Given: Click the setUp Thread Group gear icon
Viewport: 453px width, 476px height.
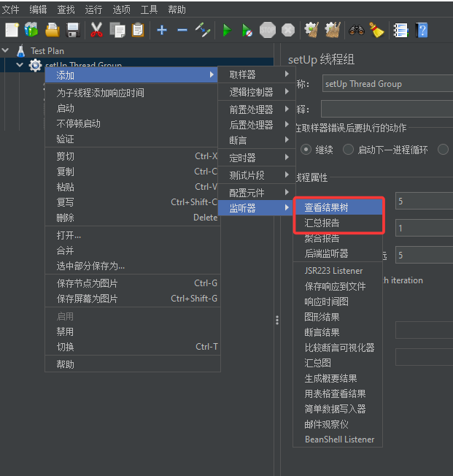Looking at the screenshot, I should coord(35,65).
